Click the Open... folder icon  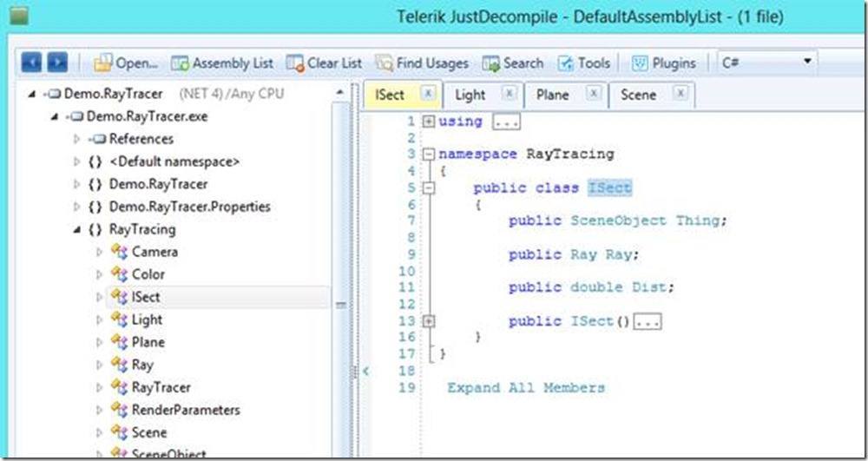coord(103,63)
